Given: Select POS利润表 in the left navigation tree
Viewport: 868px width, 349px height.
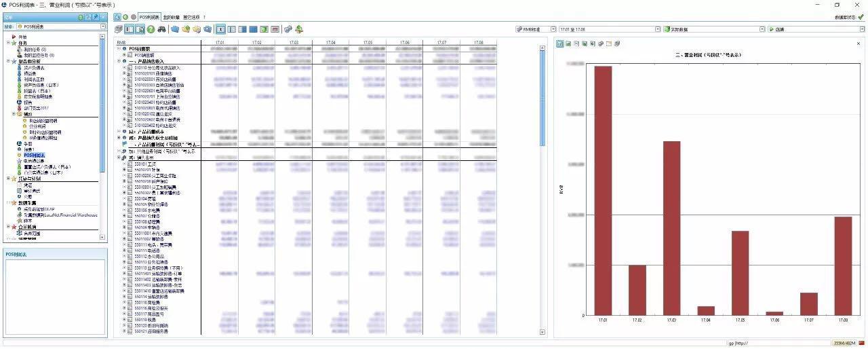Looking at the screenshot, I should [34, 155].
